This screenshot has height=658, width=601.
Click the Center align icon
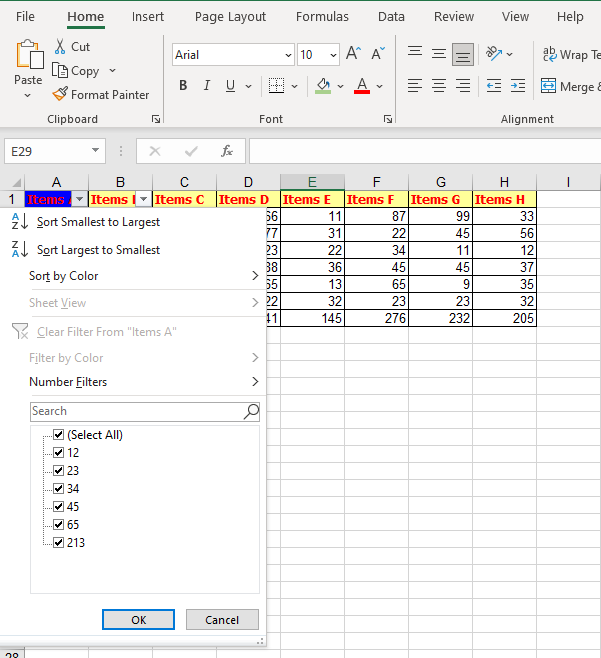point(438,86)
